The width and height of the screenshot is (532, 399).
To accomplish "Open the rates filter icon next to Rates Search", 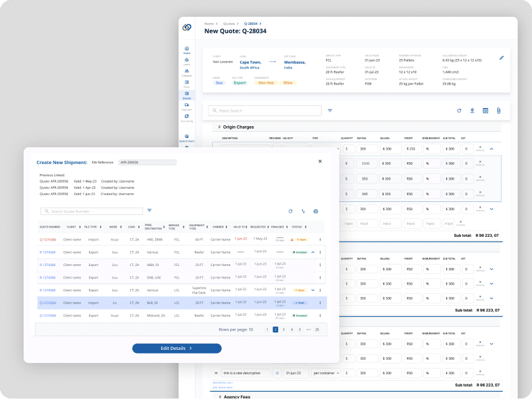I will point(330,111).
